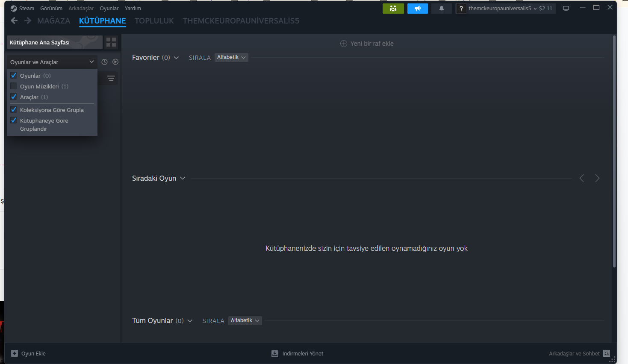Image resolution: width=628 pixels, height=364 pixels.
Task: Switch to the MAĞAZA tab
Action: tap(54, 21)
